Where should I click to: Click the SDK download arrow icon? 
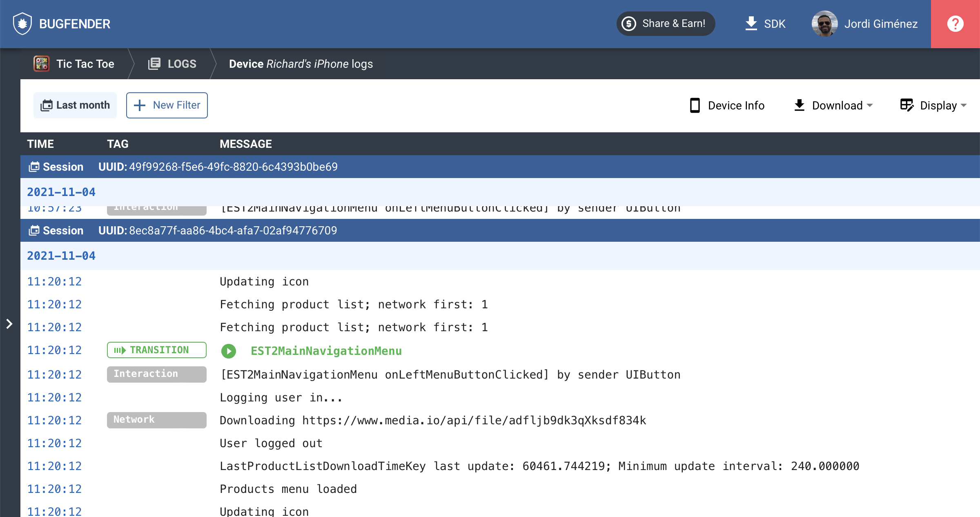[x=751, y=24]
